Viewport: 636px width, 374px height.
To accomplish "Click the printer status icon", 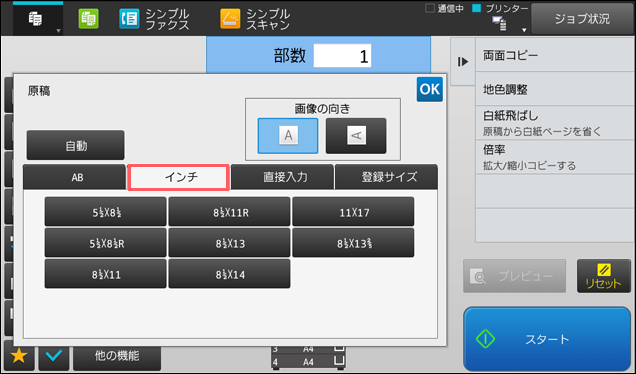I will click(499, 24).
